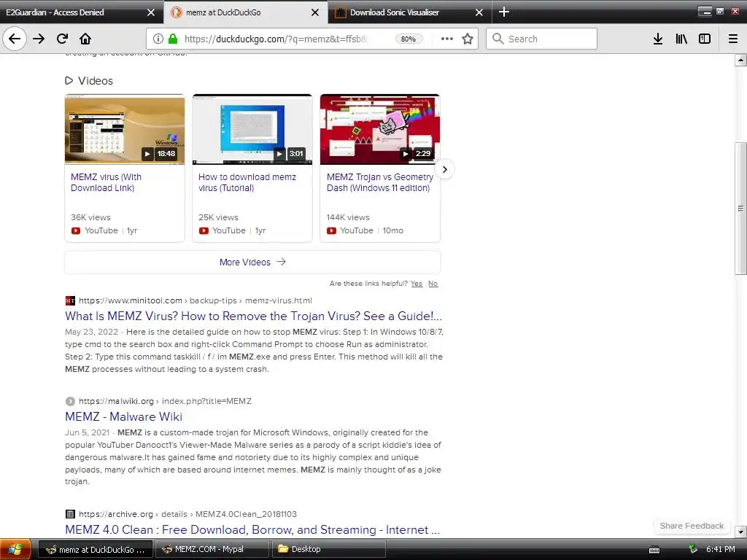Screen dimensions: 747x560
Task: Click the browser forward arrow
Action: [39, 39]
